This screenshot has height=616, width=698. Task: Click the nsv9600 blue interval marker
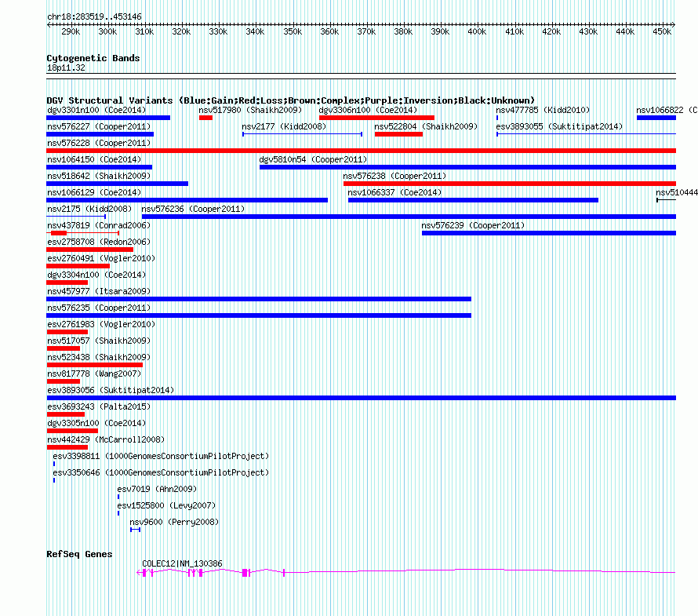[x=136, y=530]
